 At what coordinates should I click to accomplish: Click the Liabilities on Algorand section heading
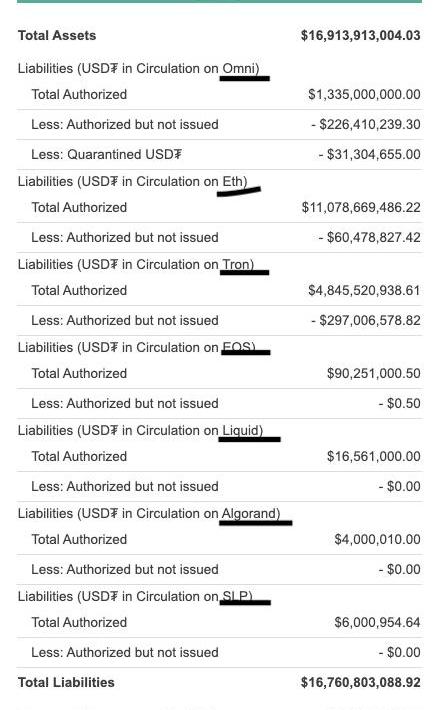coord(149,513)
